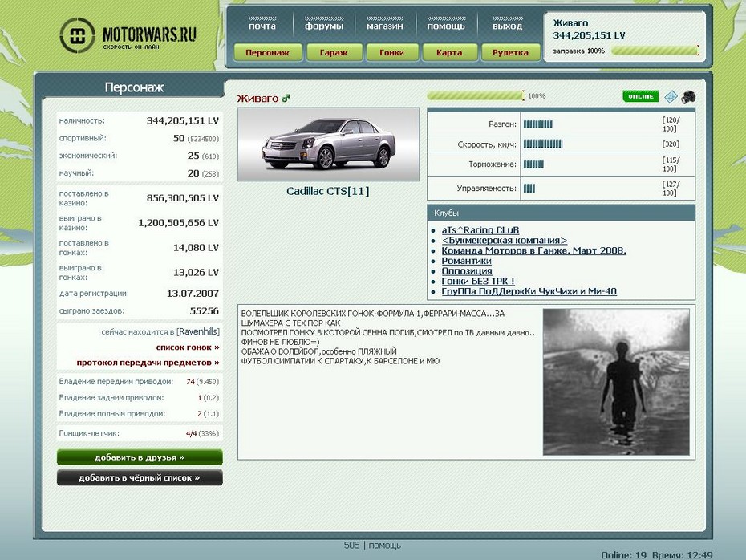Open протокол передачи предметов link

pos(148,363)
